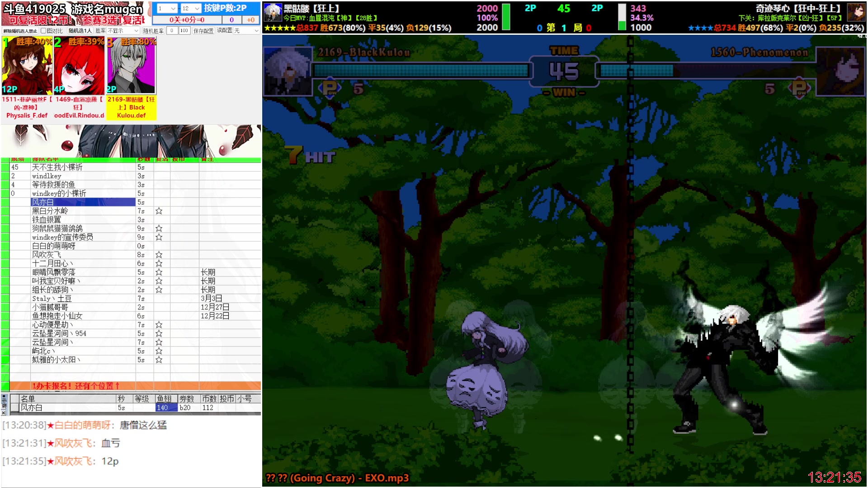Click the purple 0 button beside +0

pyautogui.click(x=231, y=20)
